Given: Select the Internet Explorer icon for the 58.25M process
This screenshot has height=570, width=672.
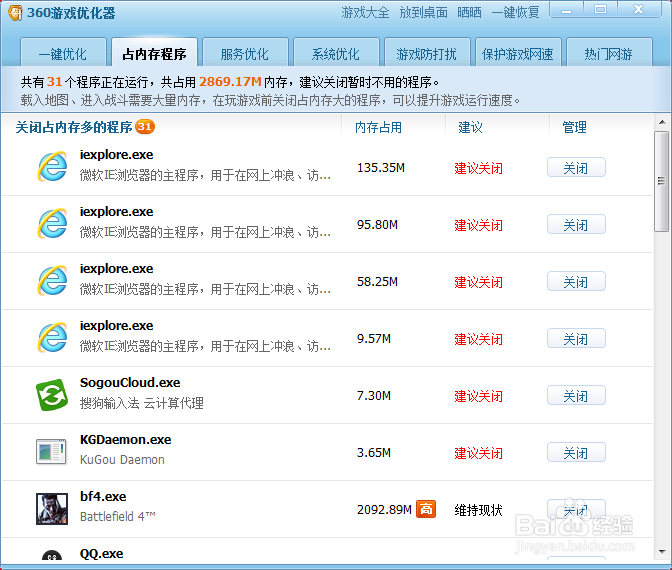Looking at the screenshot, I should point(52,280).
